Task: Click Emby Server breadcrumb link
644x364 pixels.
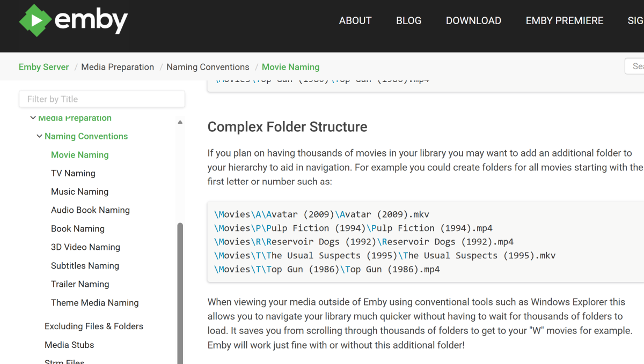Action: click(43, 67)
